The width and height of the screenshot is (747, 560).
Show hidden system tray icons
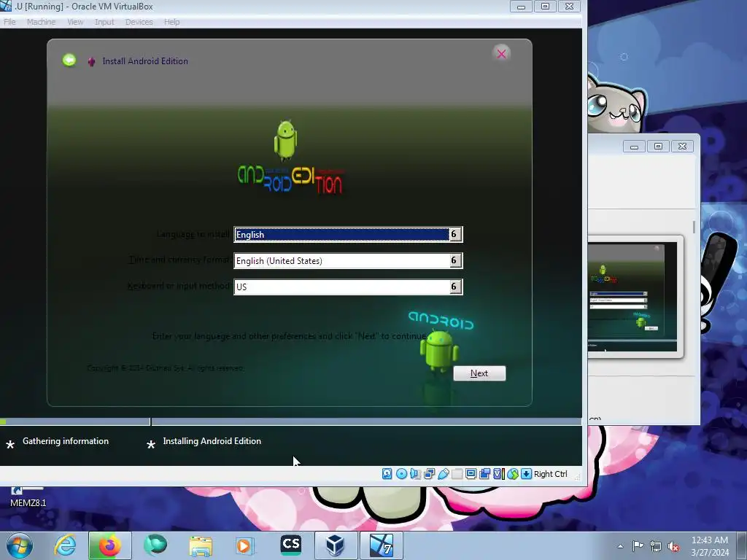click(x=620, y=546)
